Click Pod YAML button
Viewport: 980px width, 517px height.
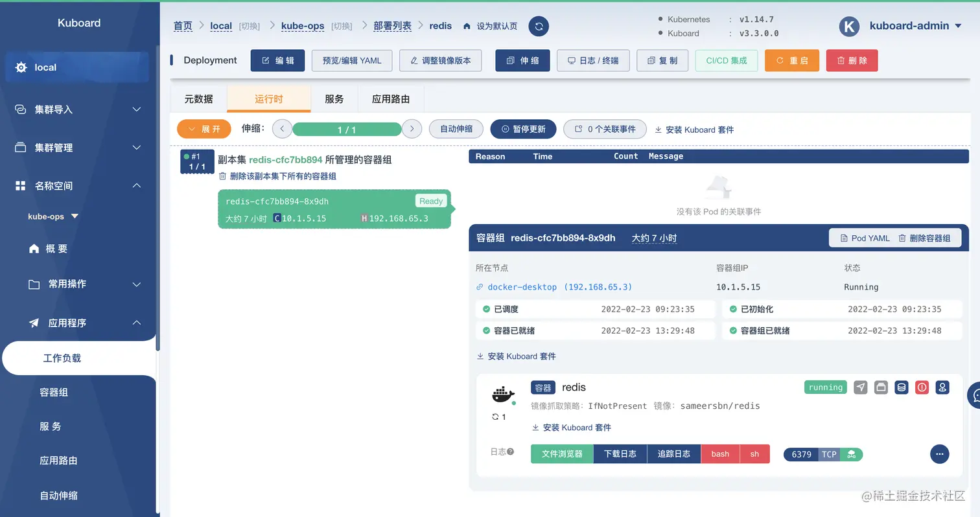click(x=865, y=238)
